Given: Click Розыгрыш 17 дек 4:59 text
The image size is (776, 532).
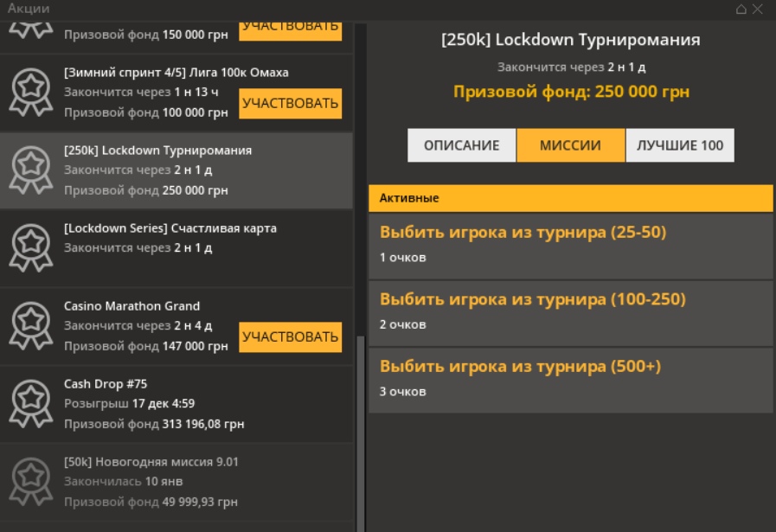Looking at the screenshot, I should pos(129,404).
